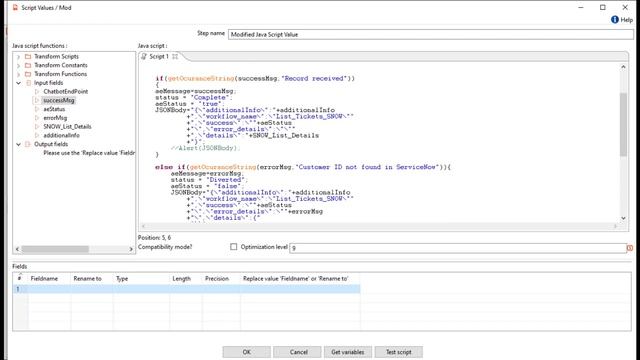The width and height of the screenshot is (640, 360).
Task: Click the //Alert(JSONBody) comment line
Action: [x=205, y=148]
